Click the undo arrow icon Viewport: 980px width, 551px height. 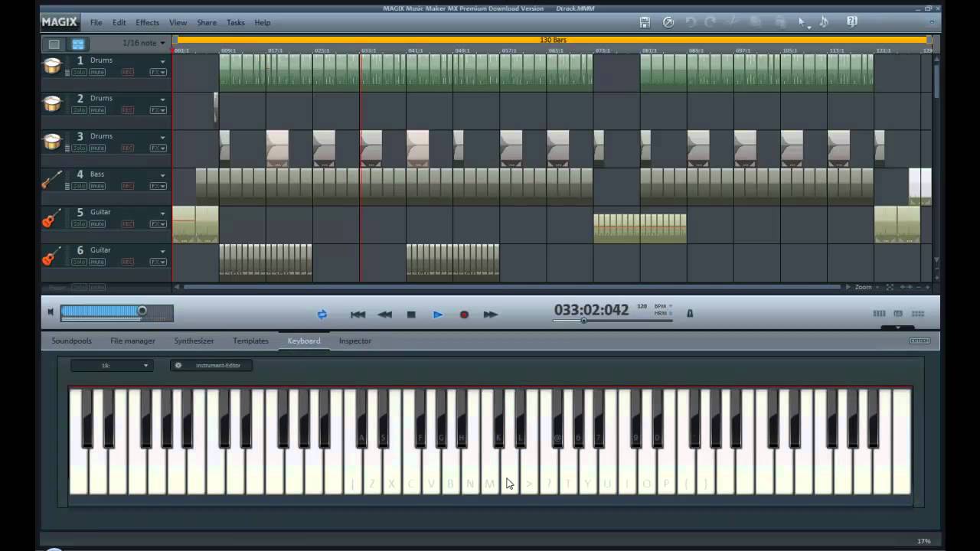[x=691, y=22]
